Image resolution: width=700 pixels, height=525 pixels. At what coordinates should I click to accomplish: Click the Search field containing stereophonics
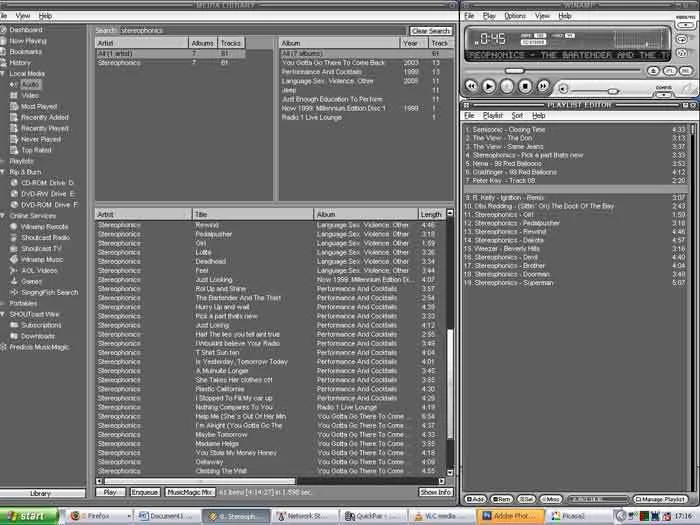[x=262, y=31]
